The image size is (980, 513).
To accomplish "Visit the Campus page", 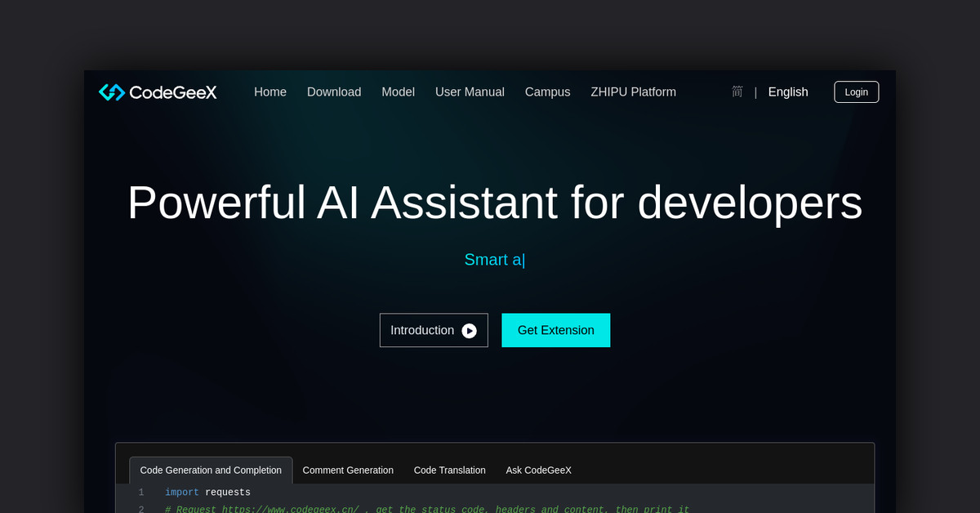I will click(x=547, y=91).
